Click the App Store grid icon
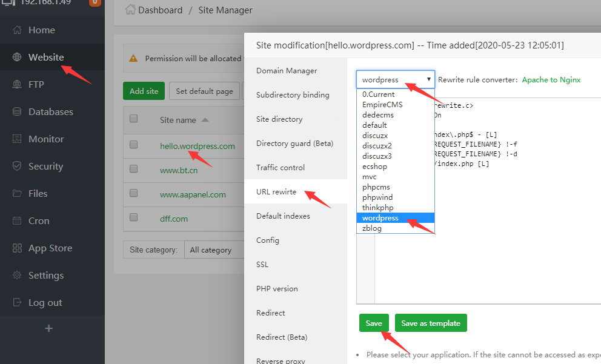The width and height of the screenshot is (601, 364). 17,248
